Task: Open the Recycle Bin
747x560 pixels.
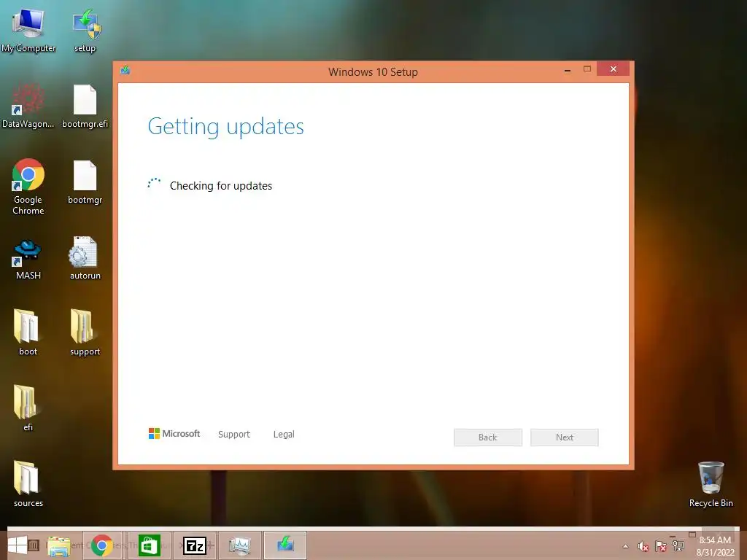Action: point(711,484)
